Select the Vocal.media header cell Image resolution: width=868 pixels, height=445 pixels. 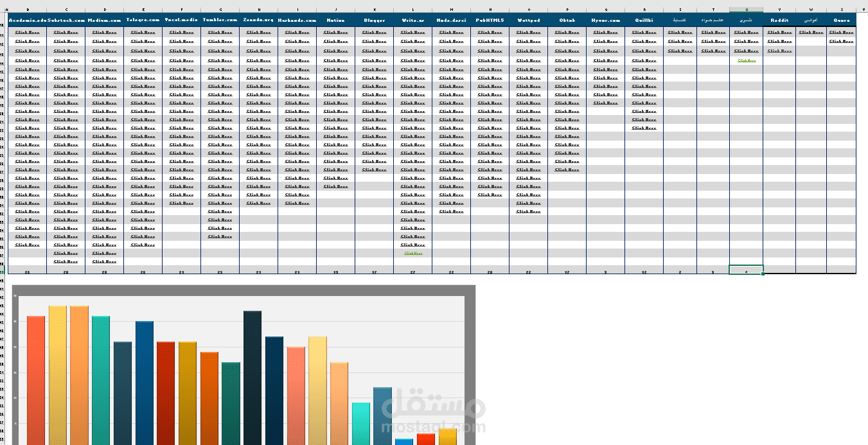[182, 21]
